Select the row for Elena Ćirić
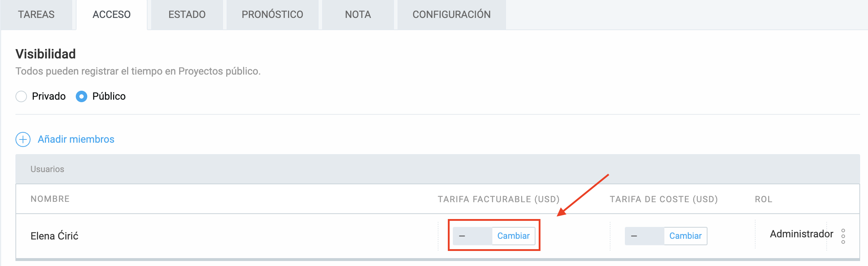868x266 pixels. pos(55,236)
